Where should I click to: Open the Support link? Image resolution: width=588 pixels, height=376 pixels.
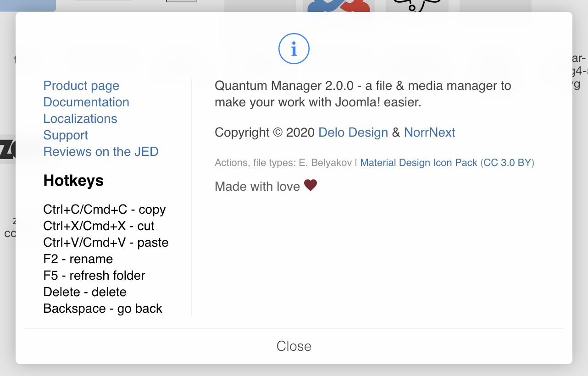pos(66,135)
